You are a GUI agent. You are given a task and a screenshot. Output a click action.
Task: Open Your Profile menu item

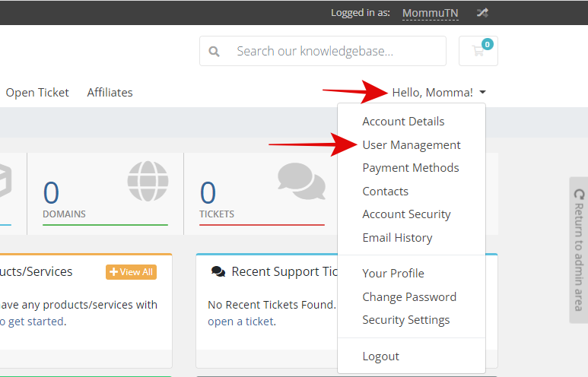coord(393,274)
